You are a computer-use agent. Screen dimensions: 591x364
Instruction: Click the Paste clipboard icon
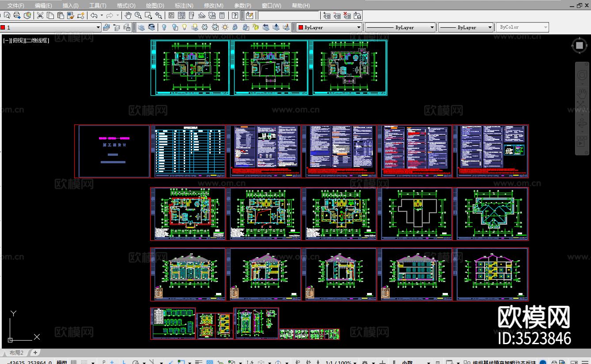[x=60, y=15]
